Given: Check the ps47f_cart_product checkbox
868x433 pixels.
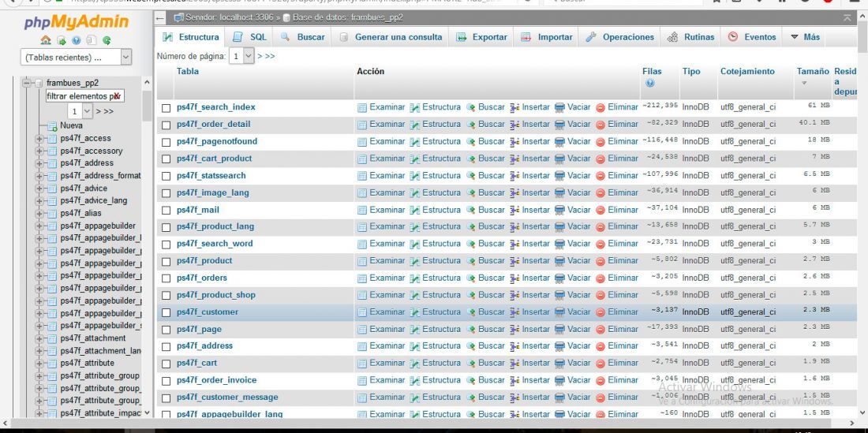Looking at the screenshot, I should pos(166,160).
